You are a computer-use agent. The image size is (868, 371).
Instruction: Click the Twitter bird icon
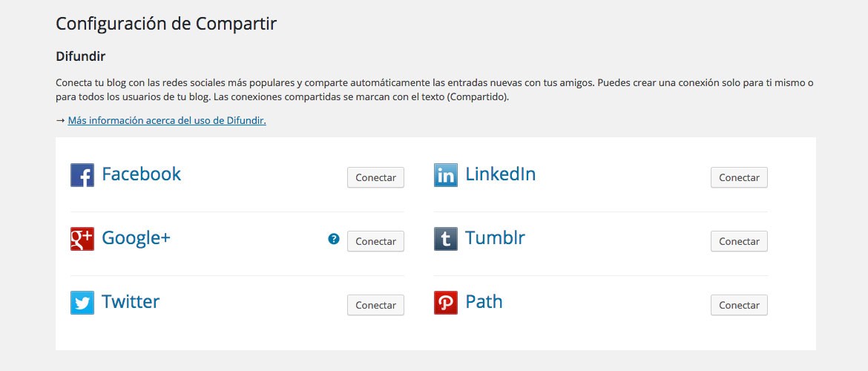[x=82, y=303]
